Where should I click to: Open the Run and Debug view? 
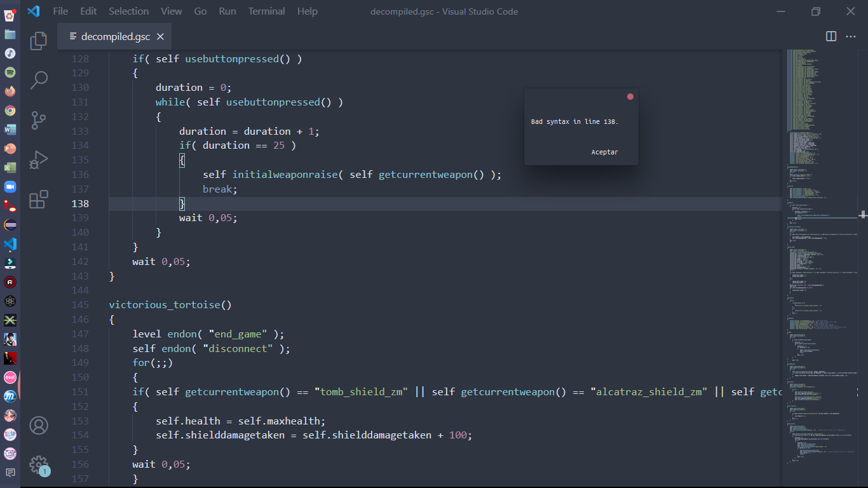[39, 159]
